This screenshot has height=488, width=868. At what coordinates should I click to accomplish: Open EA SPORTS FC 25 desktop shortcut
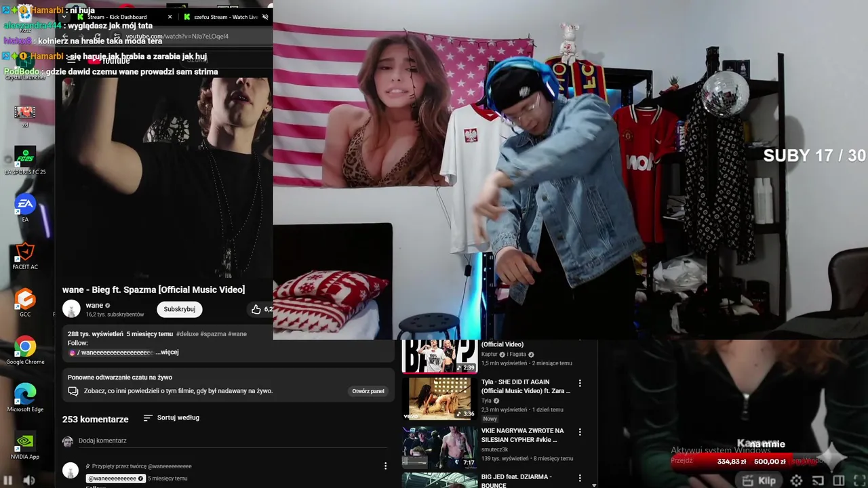tap(25, 161)
